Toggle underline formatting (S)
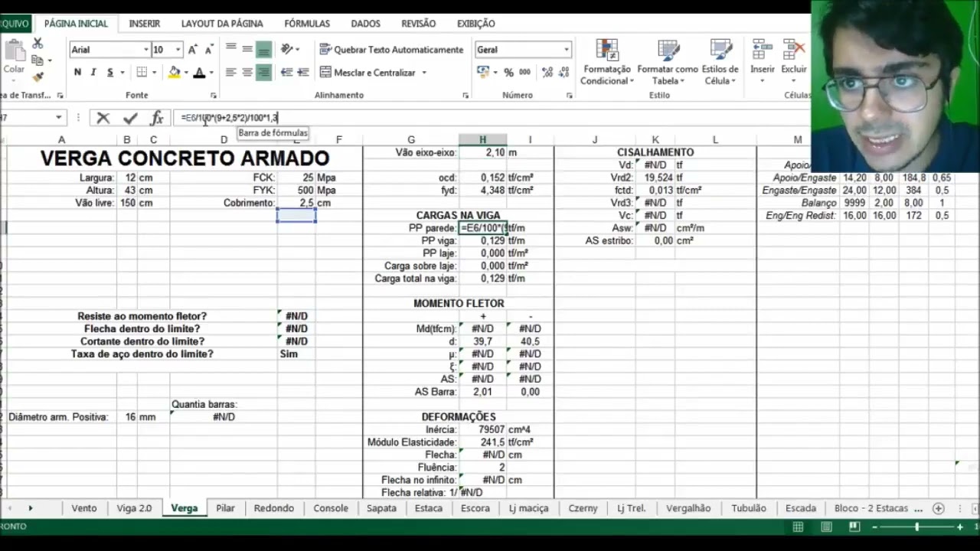Image resolution: width=980 pixels, height=551 pixels. [x=110, y=73]
